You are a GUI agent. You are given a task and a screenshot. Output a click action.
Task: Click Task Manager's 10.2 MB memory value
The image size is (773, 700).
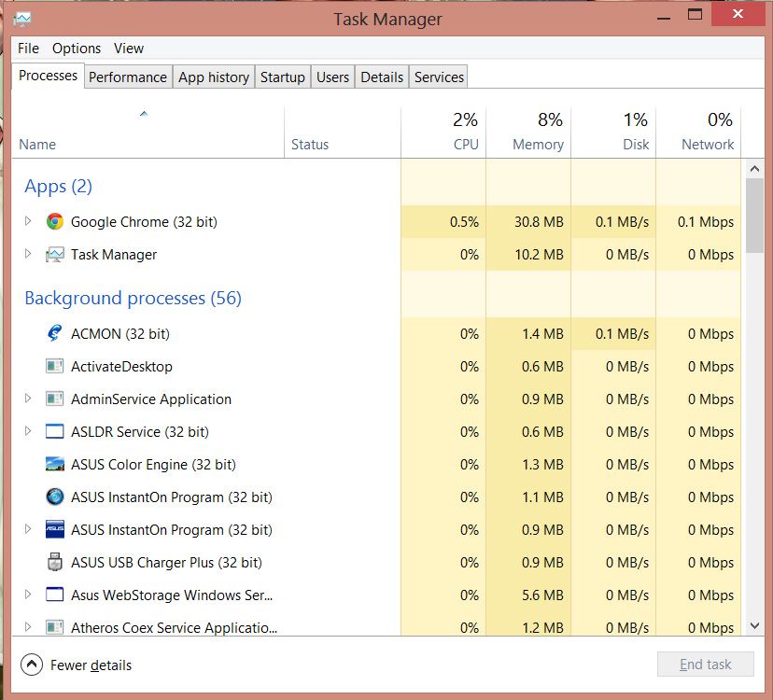(539, 255)
